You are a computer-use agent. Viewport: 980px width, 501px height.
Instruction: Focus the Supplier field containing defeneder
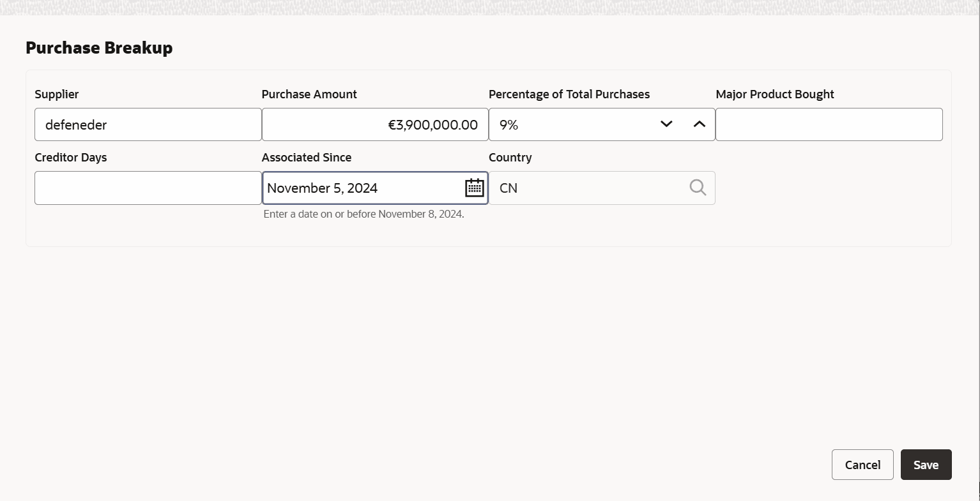tap(148, 124)
